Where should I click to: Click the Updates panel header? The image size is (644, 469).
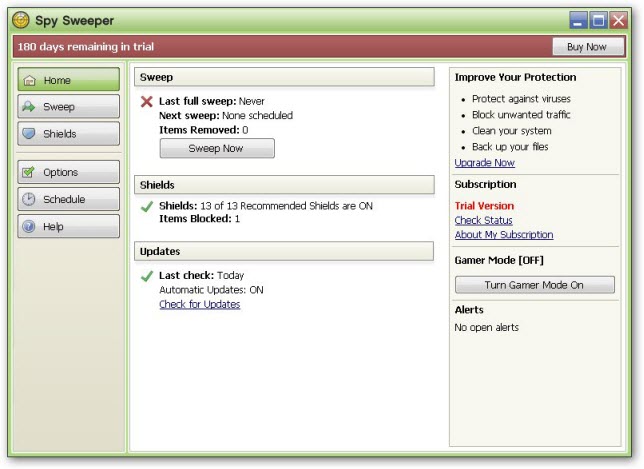(284, 251)
